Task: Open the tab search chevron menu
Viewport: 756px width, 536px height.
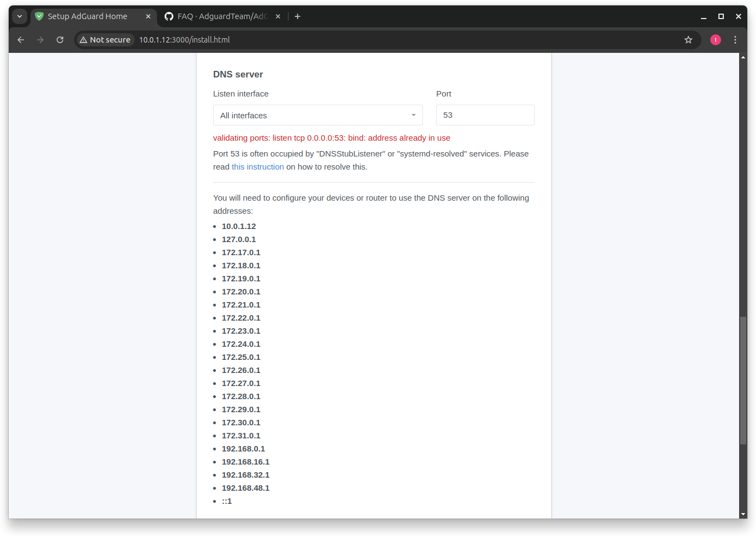Action: pos(19,16)
